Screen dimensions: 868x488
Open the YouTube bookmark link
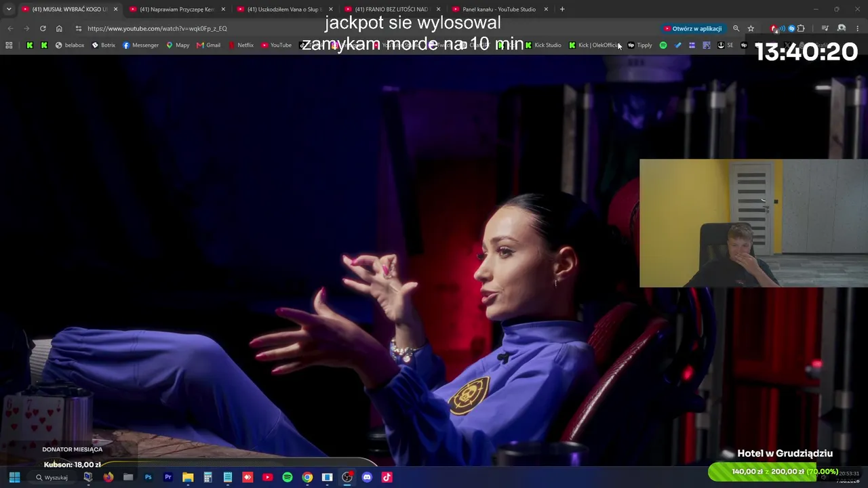pos(276,45)
